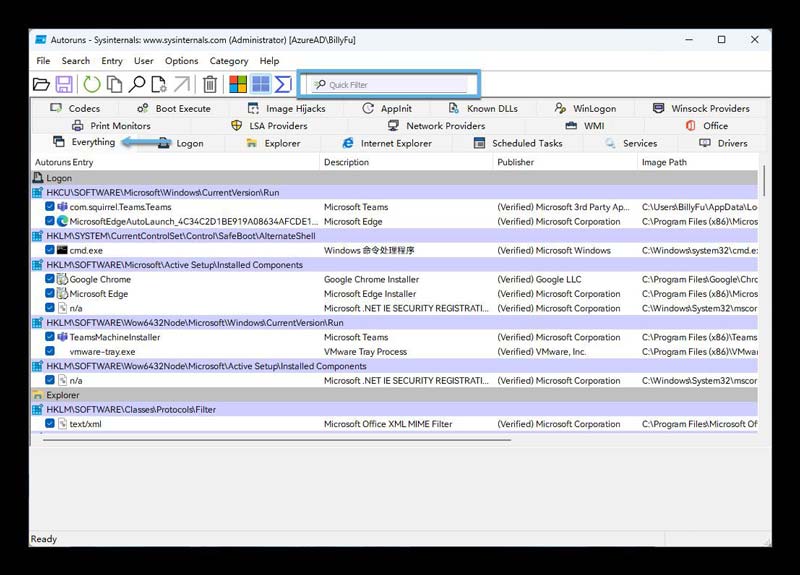Uncheck the text/xml entry checkbox
800x575 pixels.
pyautogui.click(x=49, y=423)
